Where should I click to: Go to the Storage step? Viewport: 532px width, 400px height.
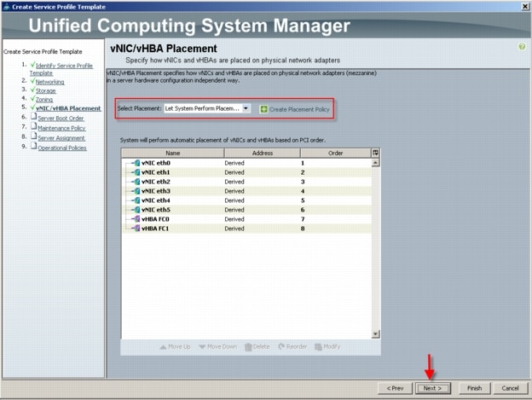coord(46,90)
